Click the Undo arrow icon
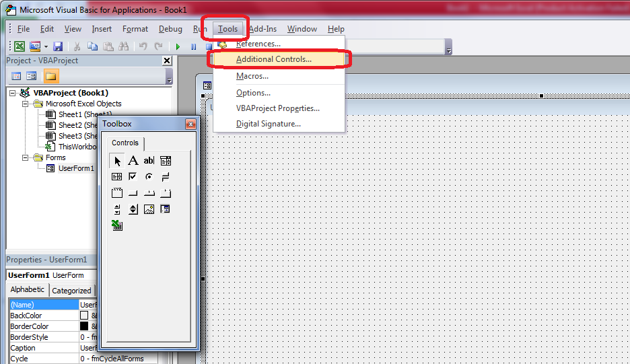630x364 pixels. click(x=143, y=46)
